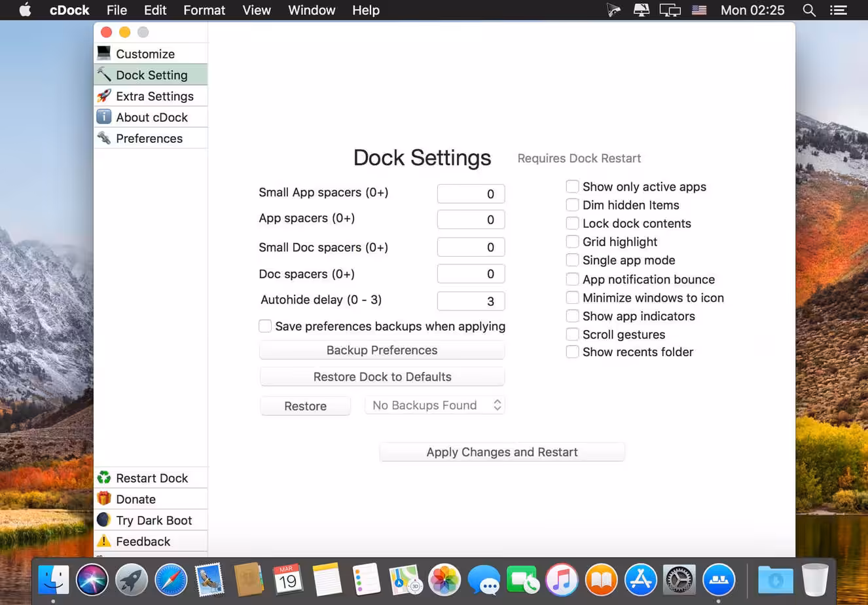This screenshot has height=605, width=868.
Task: Open Feedback warning icon item
Action: [x=104, y=541]
